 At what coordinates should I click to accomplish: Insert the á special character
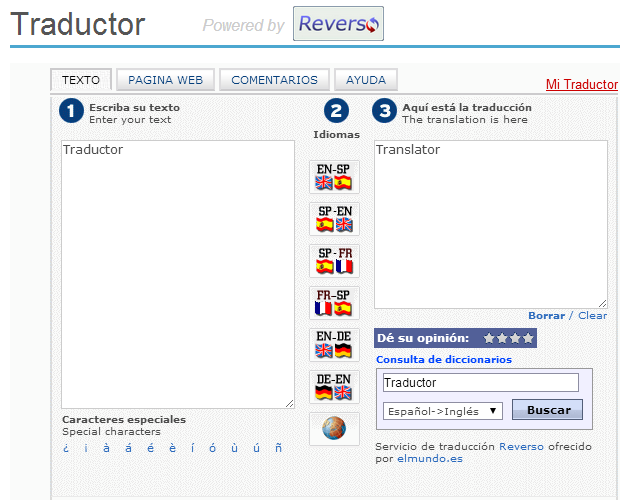pos(129,448)
